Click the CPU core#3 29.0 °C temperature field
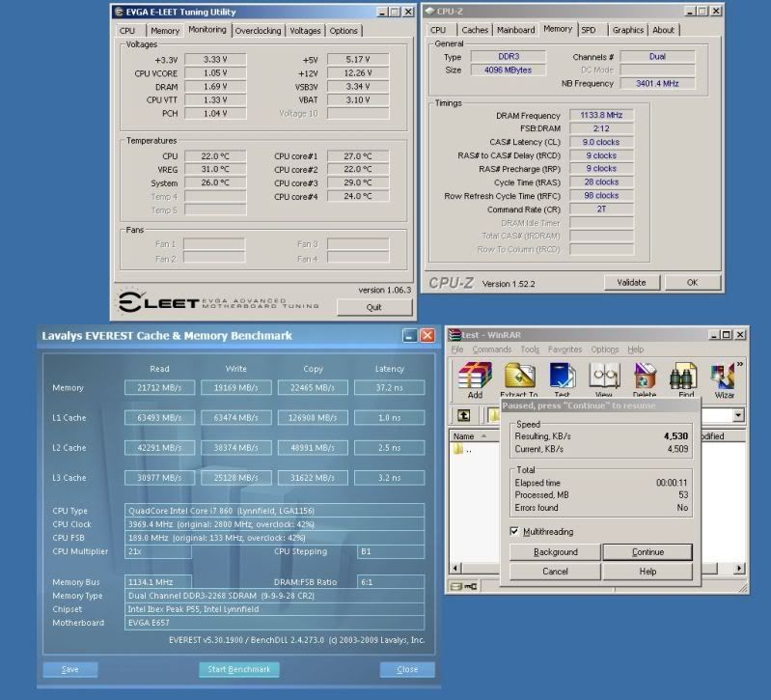This screenshot has height=700, width=771. coord(358,182)
